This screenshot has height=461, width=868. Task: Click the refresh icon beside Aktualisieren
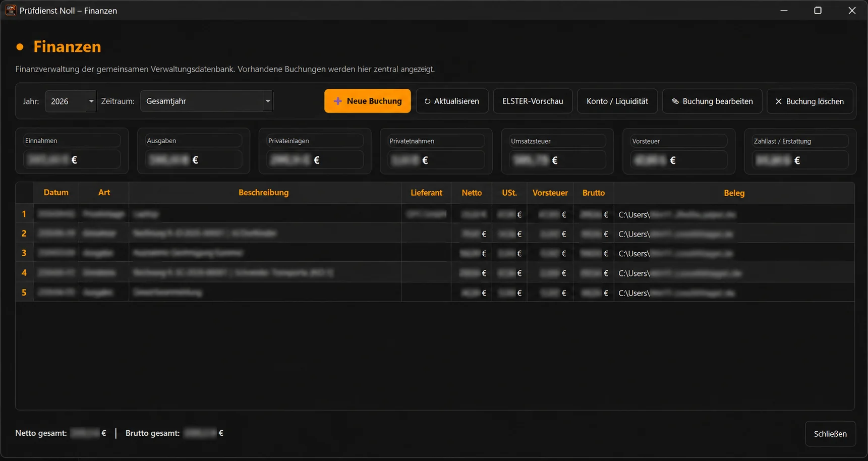(427, 101)
